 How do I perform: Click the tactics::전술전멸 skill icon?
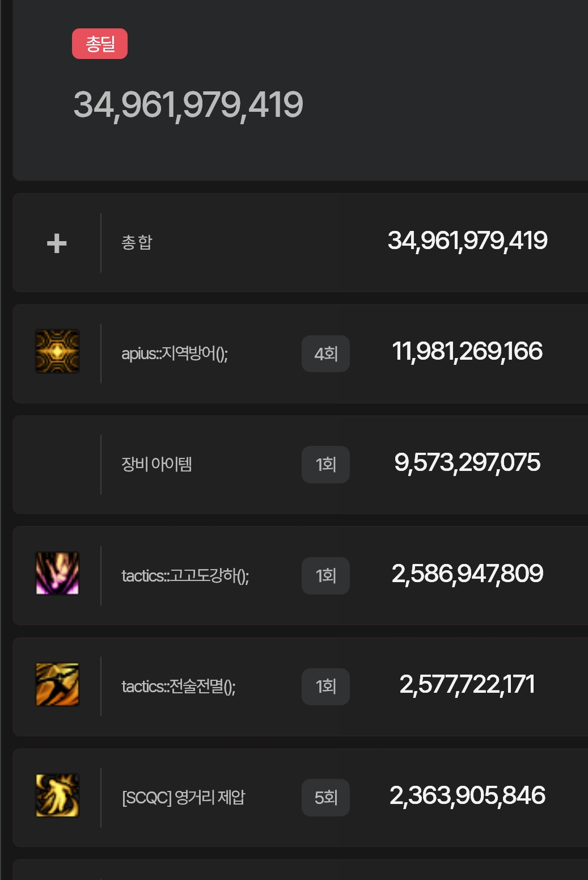[57, 685]
